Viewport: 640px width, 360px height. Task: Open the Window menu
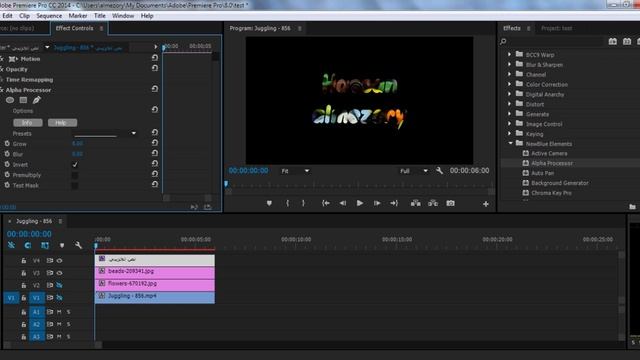(x=123, y=16)
